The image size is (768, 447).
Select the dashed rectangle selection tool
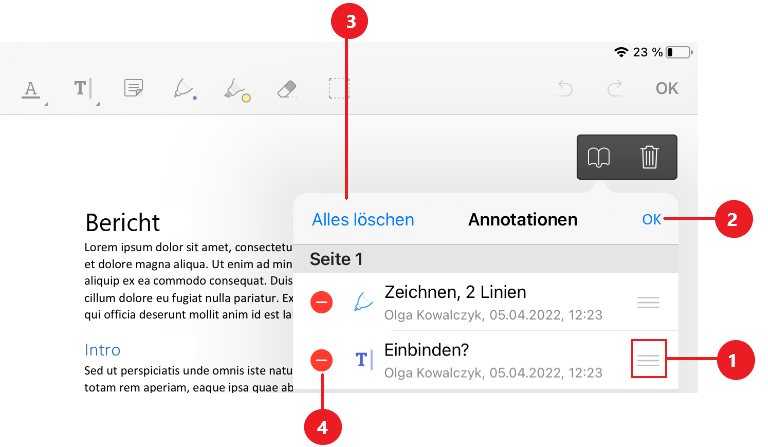click(339, 88)
